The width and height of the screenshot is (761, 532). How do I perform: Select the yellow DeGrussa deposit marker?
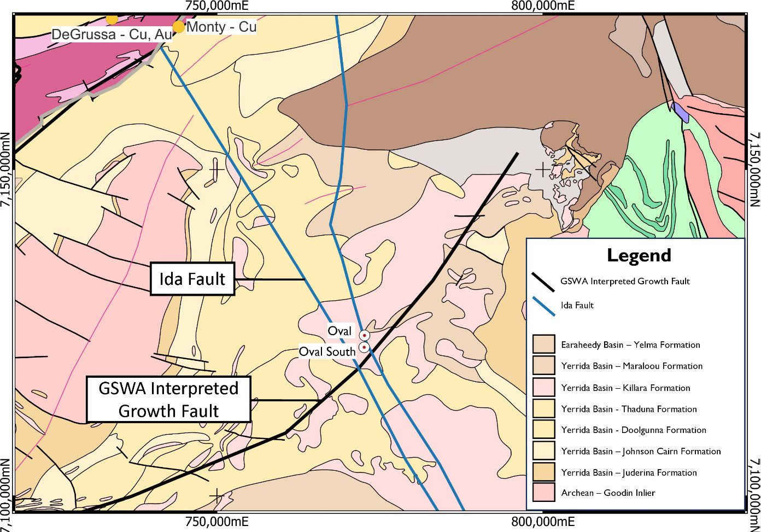click(112, 19)
